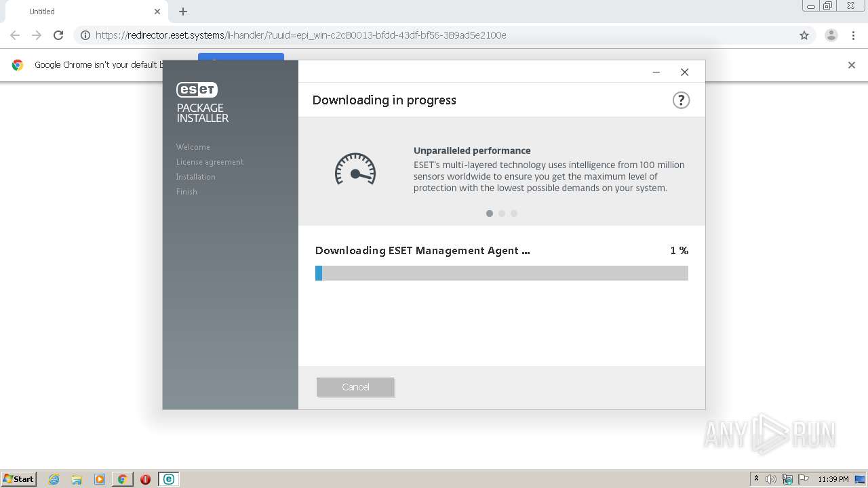The image size is (868, 488).
Task: Select the Installation step
Action: point(196,177)
